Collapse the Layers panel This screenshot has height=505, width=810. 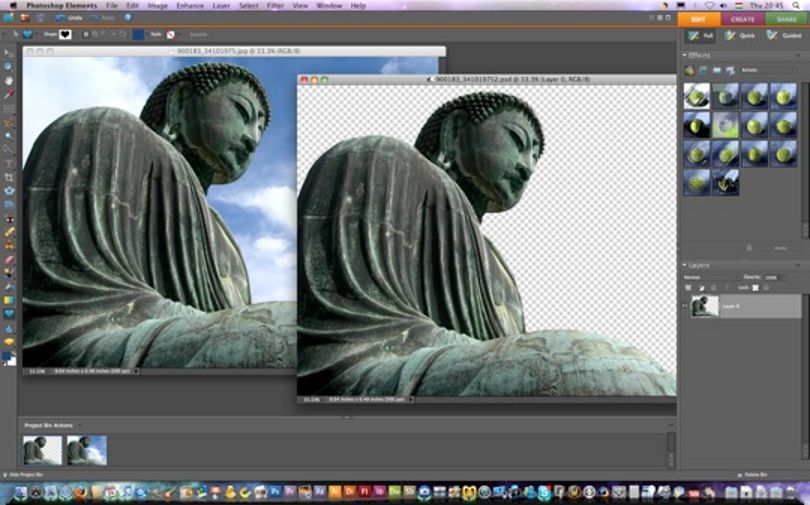click(x=684, y=265)
